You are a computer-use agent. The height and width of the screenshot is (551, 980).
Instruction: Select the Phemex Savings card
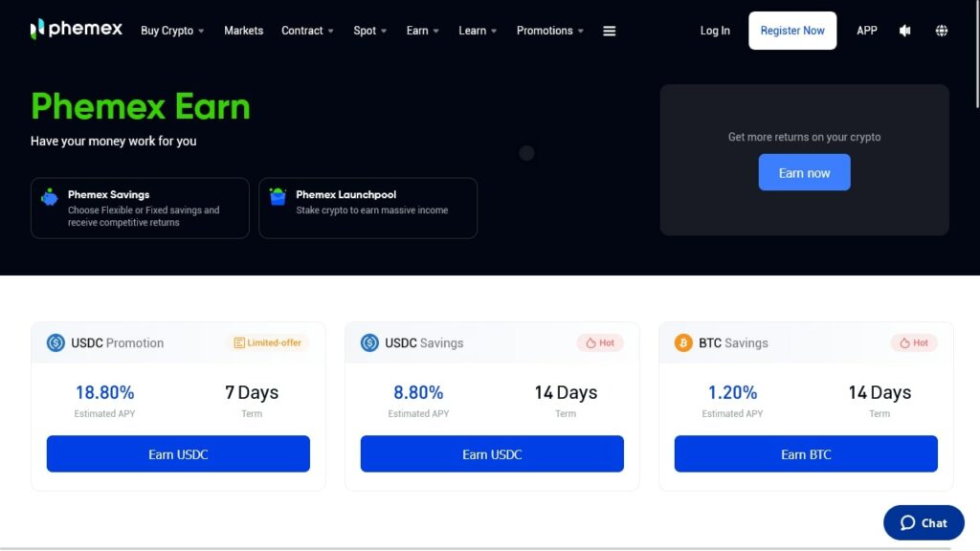pos(140,208)
